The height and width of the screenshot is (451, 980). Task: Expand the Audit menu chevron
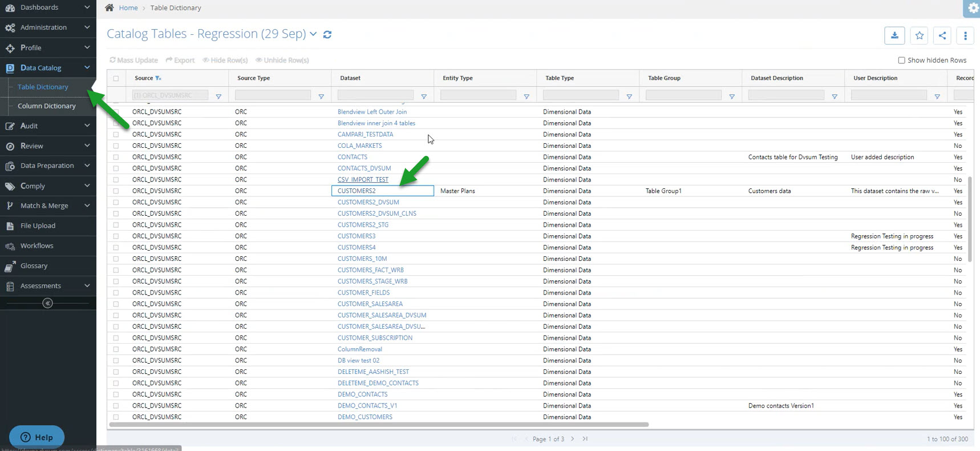click(x=87, y=126)
